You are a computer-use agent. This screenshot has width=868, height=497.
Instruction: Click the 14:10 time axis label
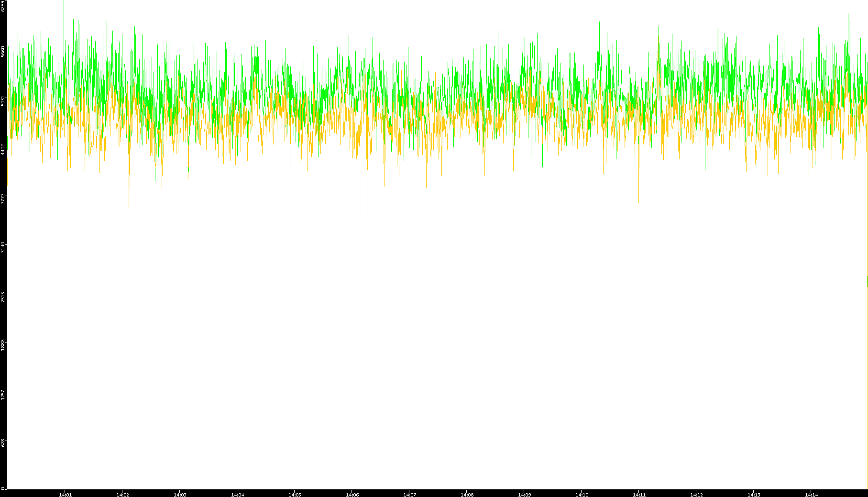tap(582, 495)
